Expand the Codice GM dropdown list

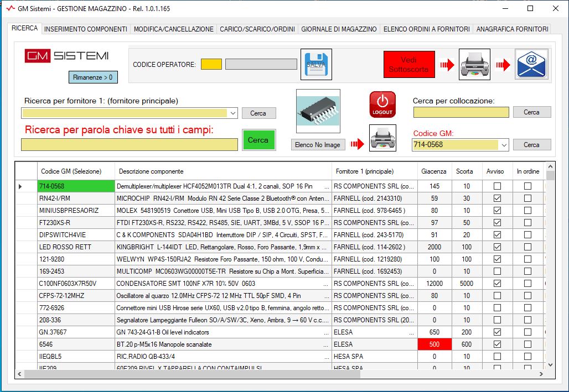click(x=504, y=145)
